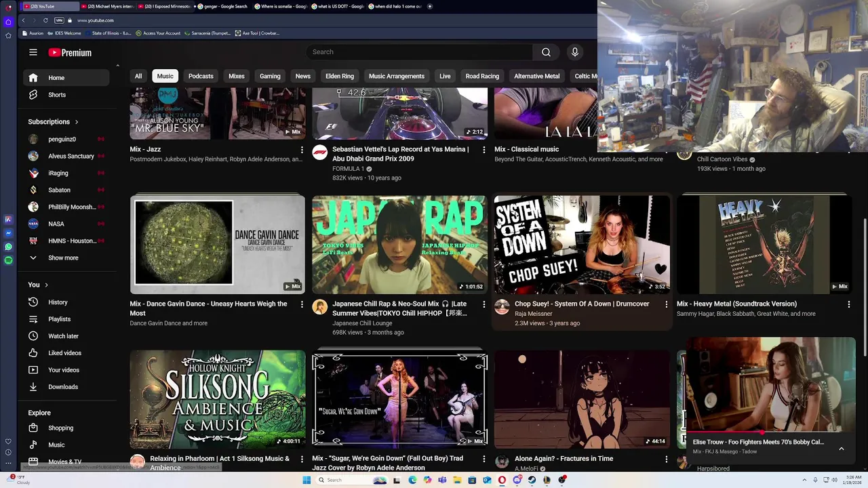Viewport: 868px width, 488px height.
Task: Open Messenger in the Opera sidebar
Action: pyautogui.click(x=8, y=233)
